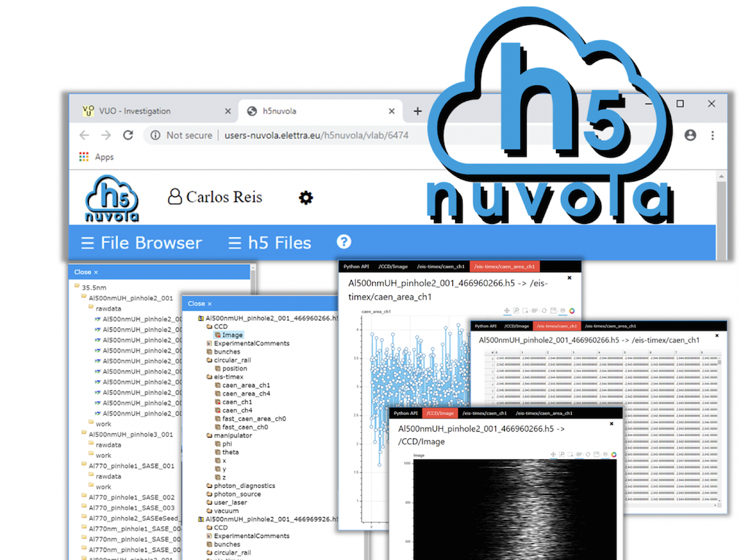This screenshot has height=560, width=747.
Task: Open the settings gear next to Carlos Reis
Action: click(306, 198)
